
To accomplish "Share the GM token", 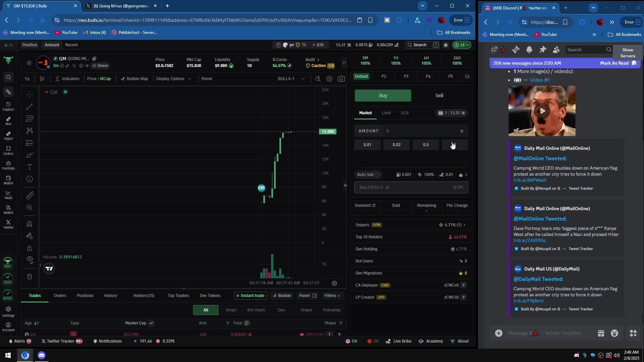I will click(x=100, y=66).
